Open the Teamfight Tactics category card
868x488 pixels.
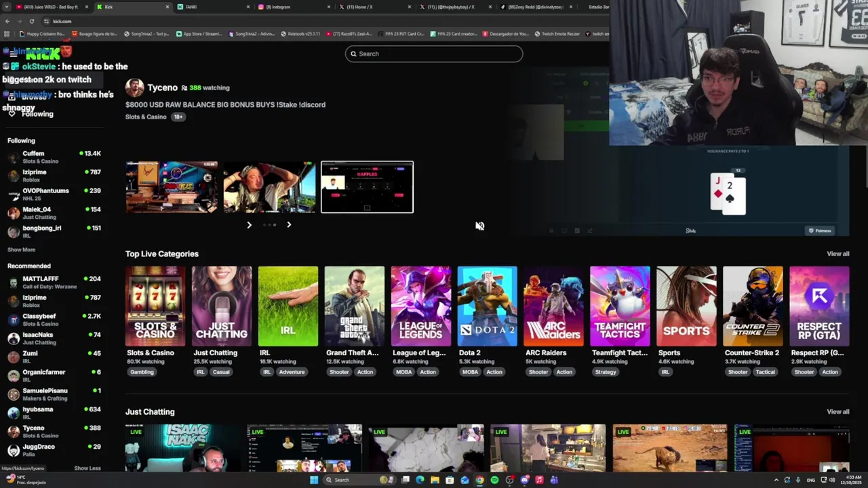(x=620, y=306)
